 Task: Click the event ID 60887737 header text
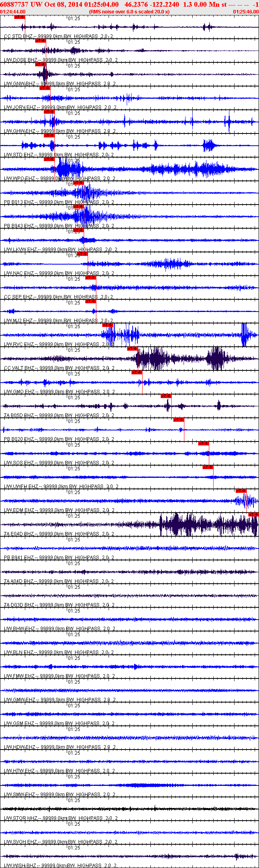pos(14,4)
